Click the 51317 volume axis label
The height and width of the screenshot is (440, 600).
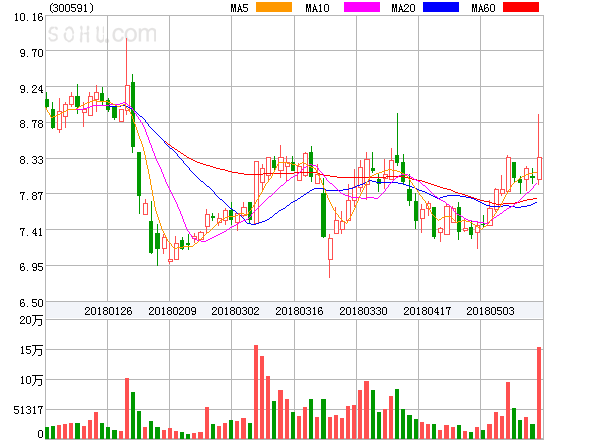coord(28,410)
